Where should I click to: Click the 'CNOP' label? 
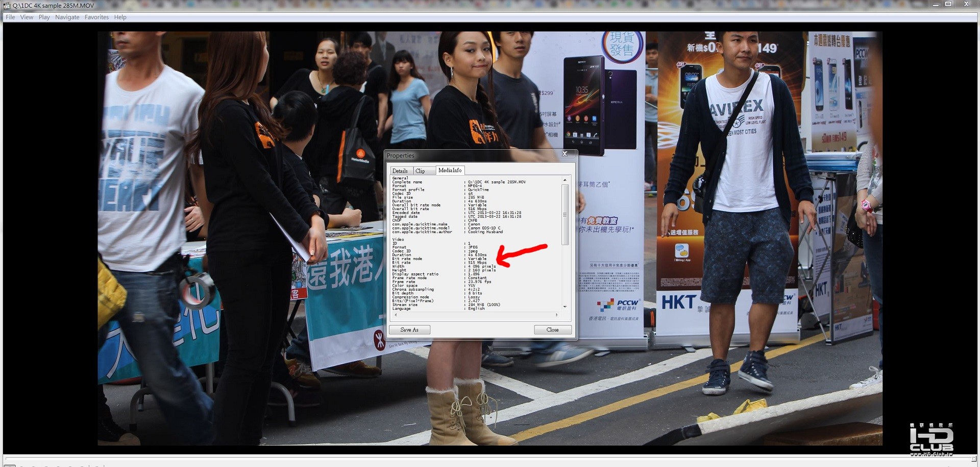(x=397, y=221)
